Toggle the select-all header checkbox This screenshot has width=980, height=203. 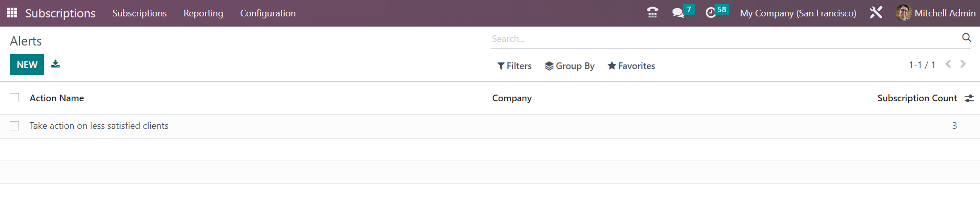14,98
